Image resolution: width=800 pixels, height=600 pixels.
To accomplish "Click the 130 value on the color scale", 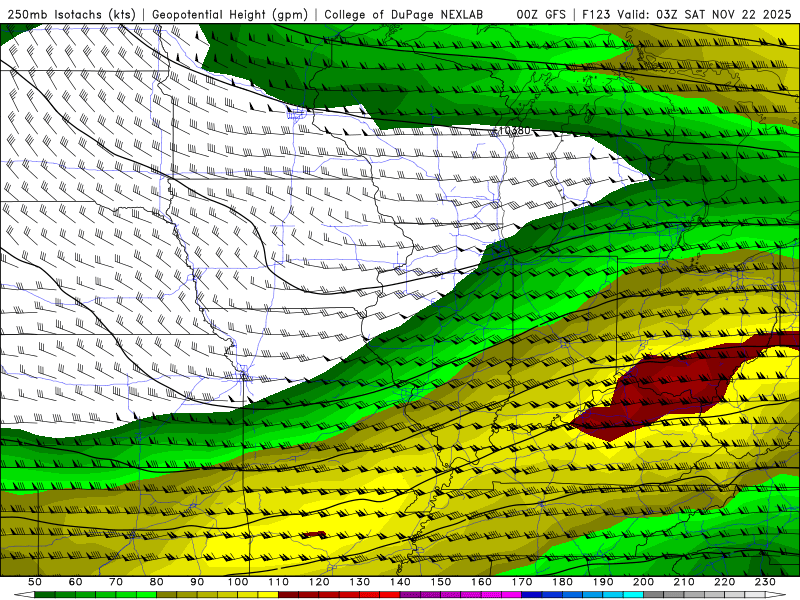I will coord(360,582).
